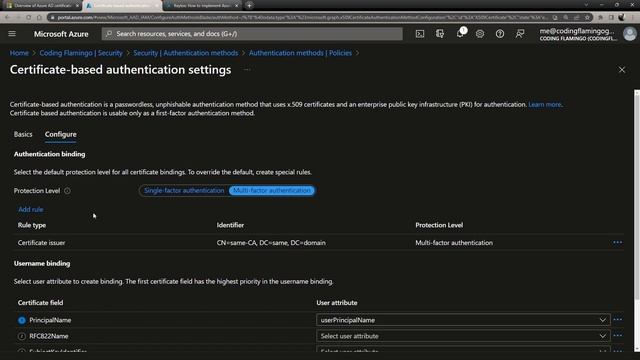Select the RFC822Name radio button
Image resolution: width=640 pixels, height=360 pixels.
pyautogui.click(x=22, y=336)
